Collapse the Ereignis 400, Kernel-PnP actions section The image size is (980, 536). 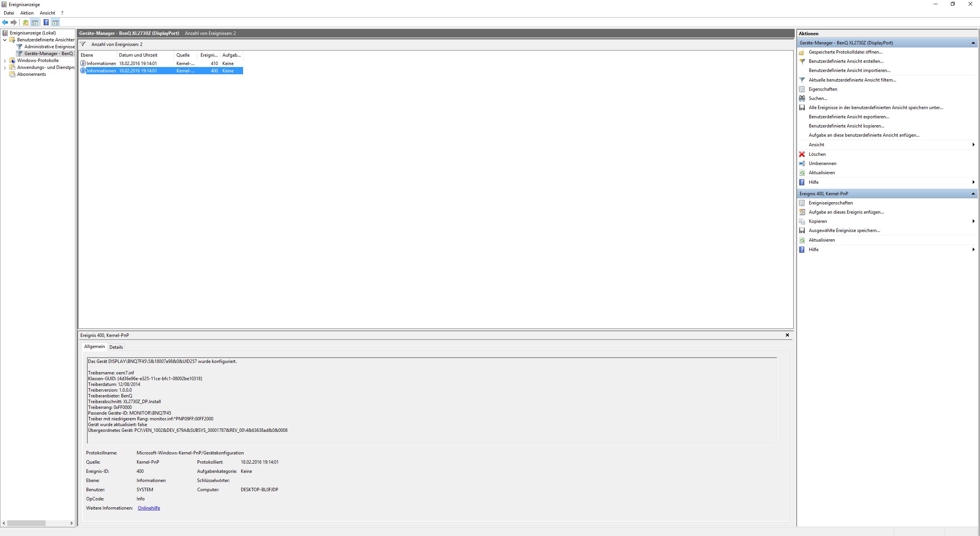click(973, 194)
